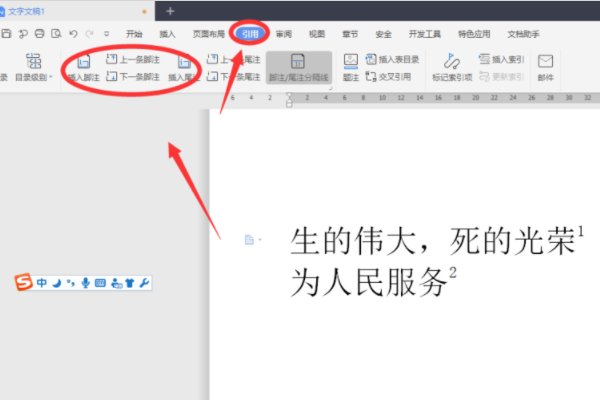Click the microphone voice input icon
The image size is (600, 400).
(85, 283)
